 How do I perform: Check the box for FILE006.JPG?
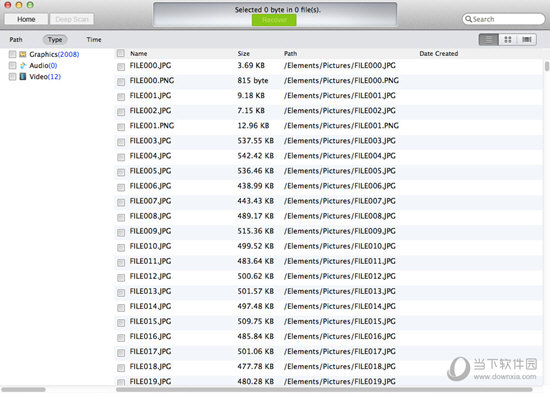tap(121, 187)
